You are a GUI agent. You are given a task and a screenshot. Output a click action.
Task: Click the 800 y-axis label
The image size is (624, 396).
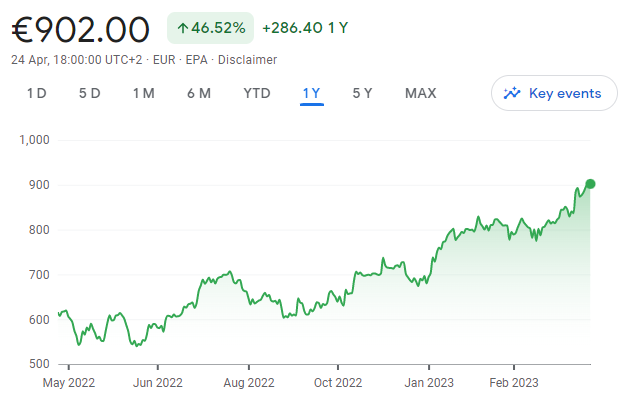[x=39, y=230]
